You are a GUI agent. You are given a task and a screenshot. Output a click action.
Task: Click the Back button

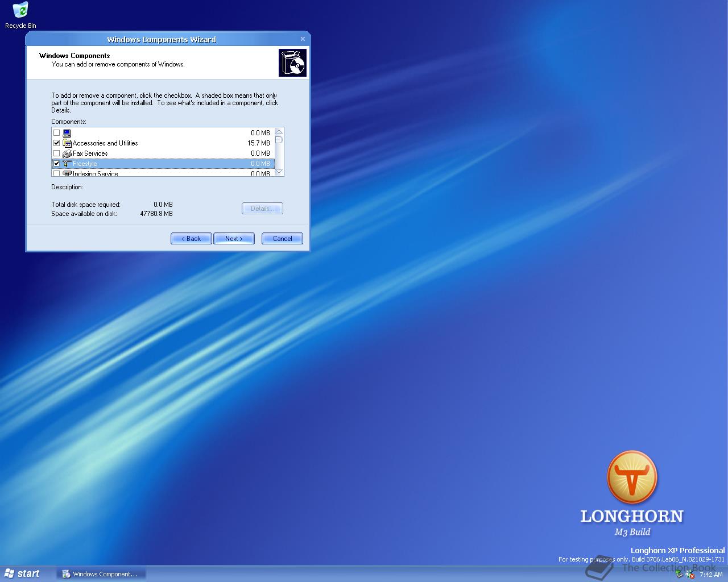click(x=191, y=239)
